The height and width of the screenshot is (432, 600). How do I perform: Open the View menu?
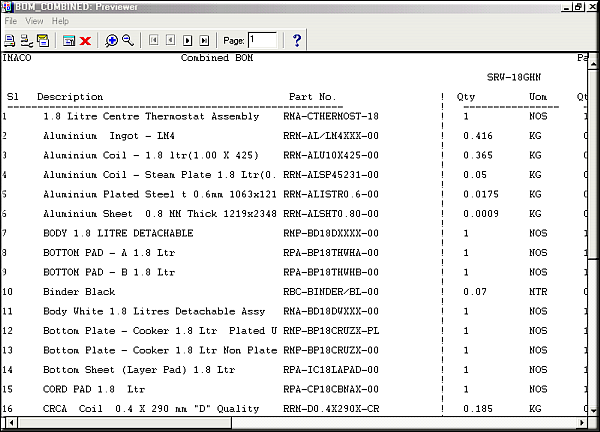pyautogui.click(x=34, y=20)
